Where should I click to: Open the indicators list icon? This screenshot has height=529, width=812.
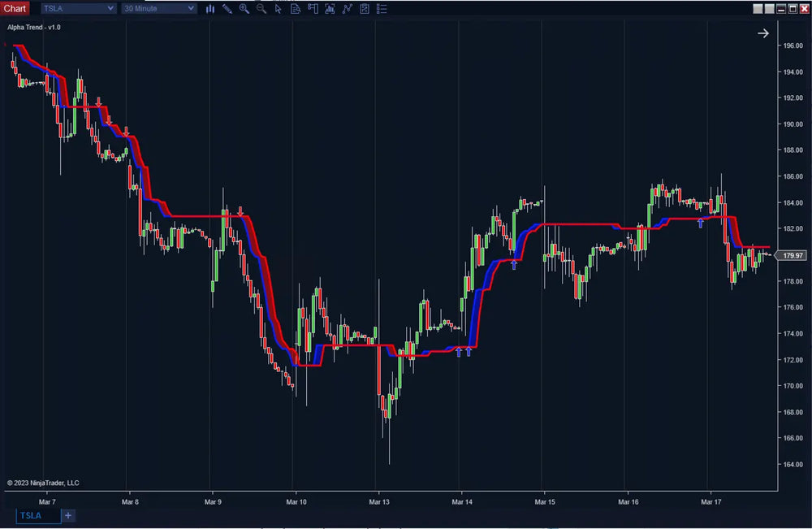pyautogui.click(x=382, y=9)
